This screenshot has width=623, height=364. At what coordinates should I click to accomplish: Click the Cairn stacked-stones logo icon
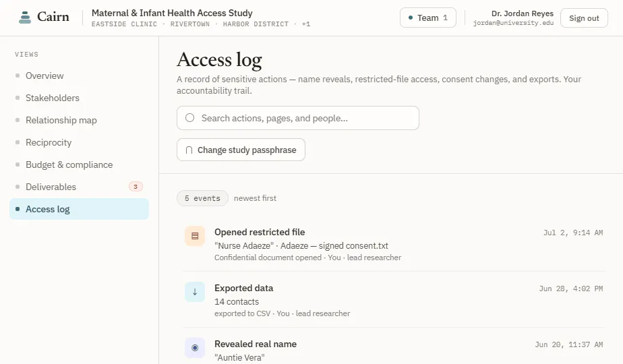coord(25,18)
